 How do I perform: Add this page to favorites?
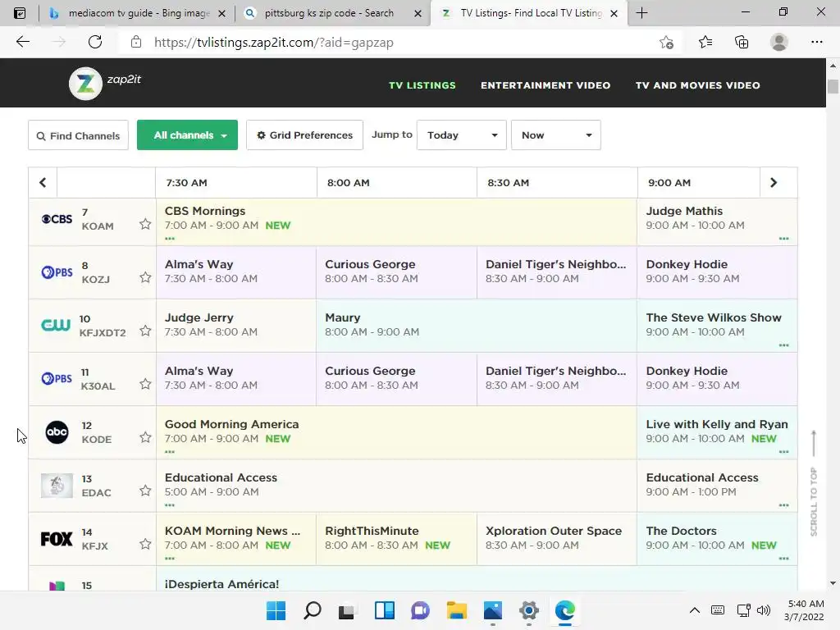(666, 43)
